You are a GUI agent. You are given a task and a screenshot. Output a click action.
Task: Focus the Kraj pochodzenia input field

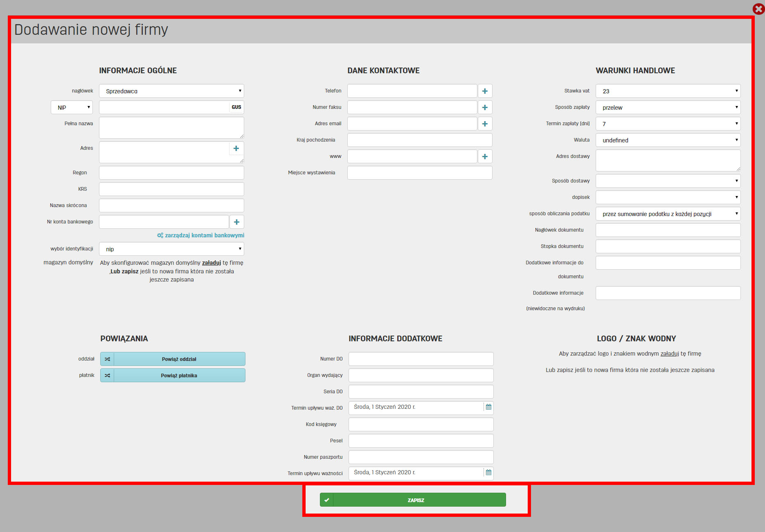coord(419,140)
